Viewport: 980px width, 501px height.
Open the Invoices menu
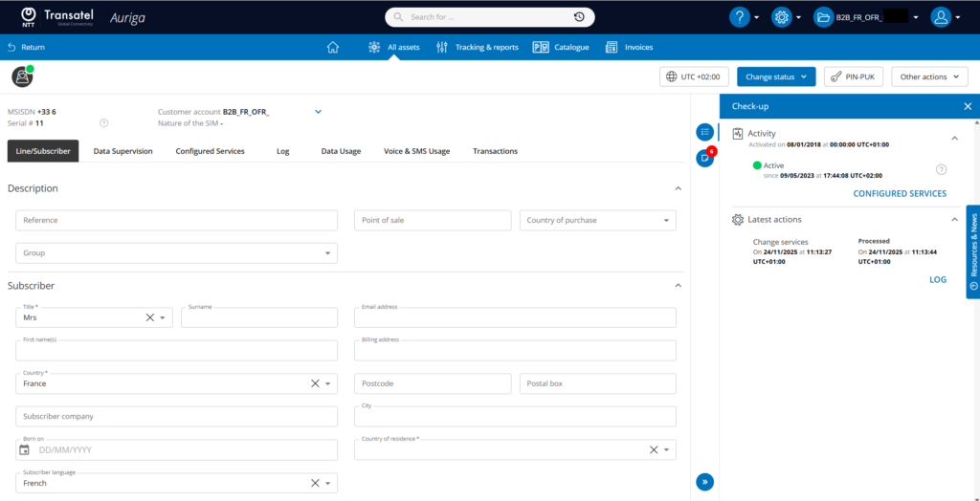[629, 47]
